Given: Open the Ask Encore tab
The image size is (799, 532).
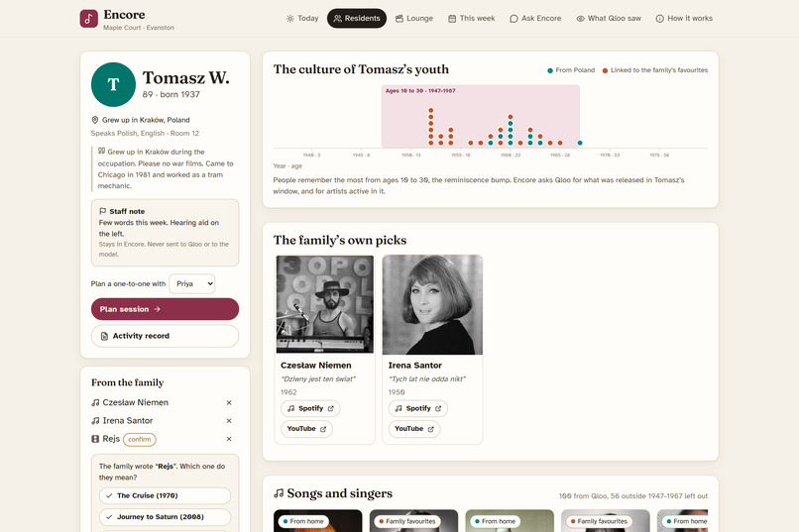Looking at the screenshot, I should coord(535,18).
